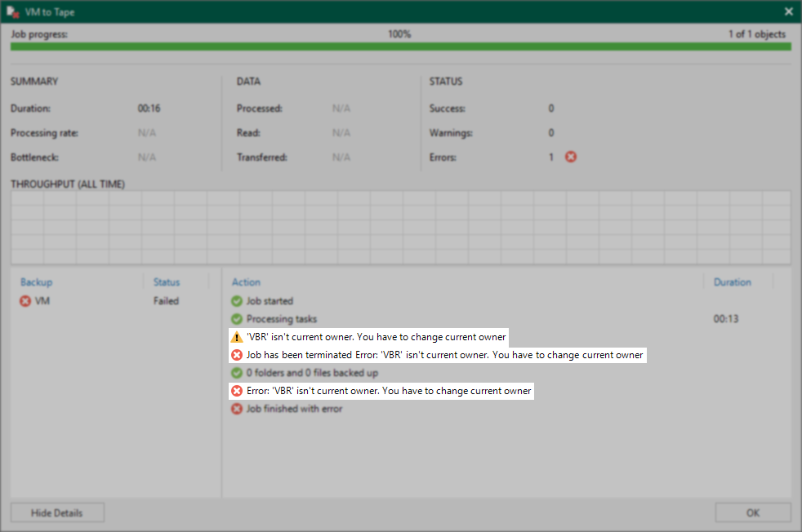Click the OK button
The image size is (802, 532).
point(753,512)
